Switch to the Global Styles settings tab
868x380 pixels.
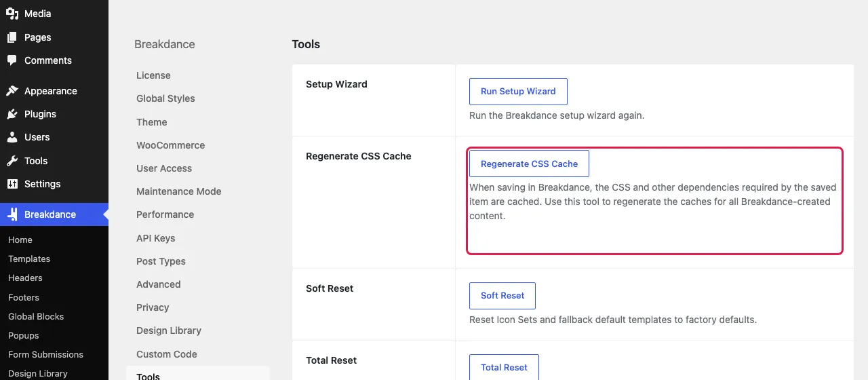coord(165,98)
